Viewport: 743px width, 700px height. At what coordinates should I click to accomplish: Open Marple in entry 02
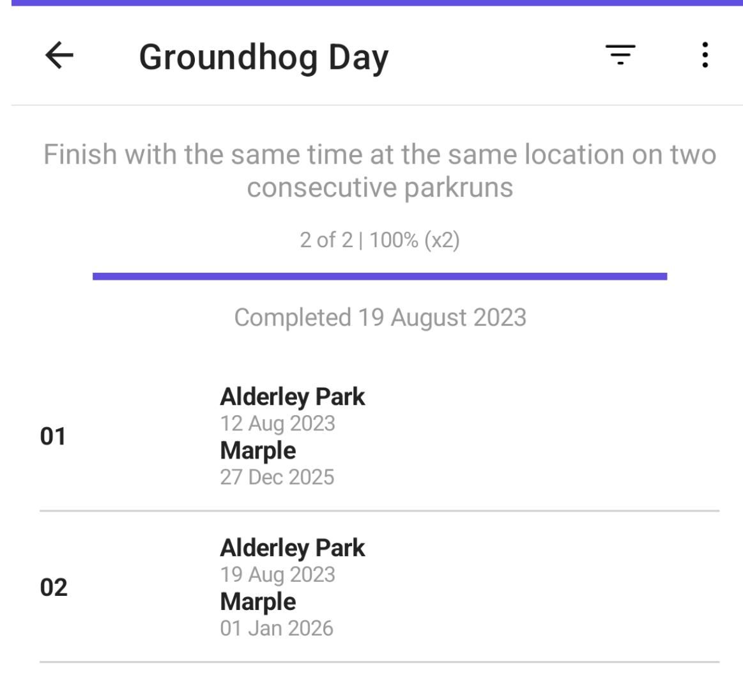tap(258, 602)
